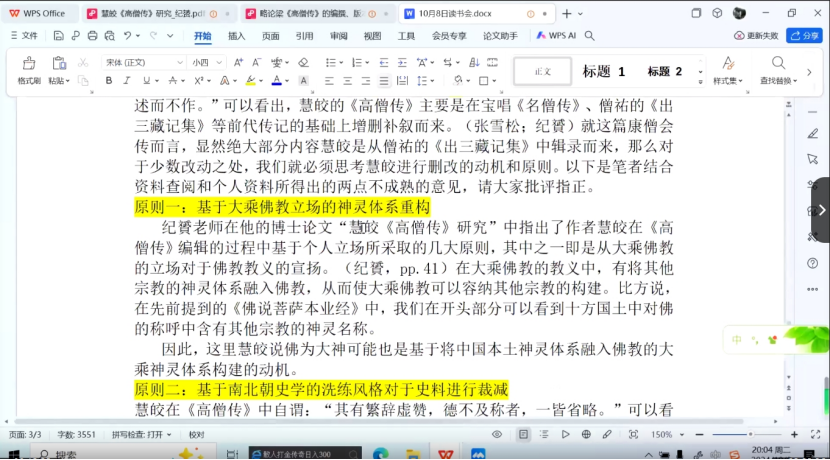Open the 视图 tab

click(373, 35)
